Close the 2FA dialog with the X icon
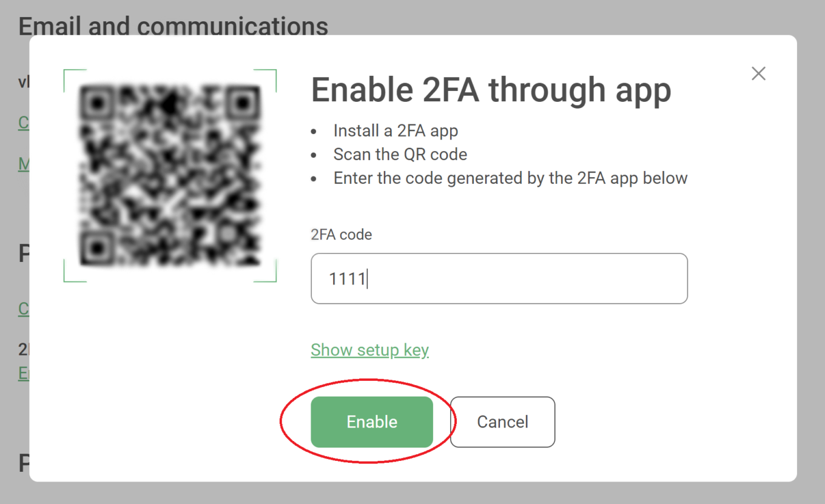This screenshot has height=504, width=825. point(758,74)
